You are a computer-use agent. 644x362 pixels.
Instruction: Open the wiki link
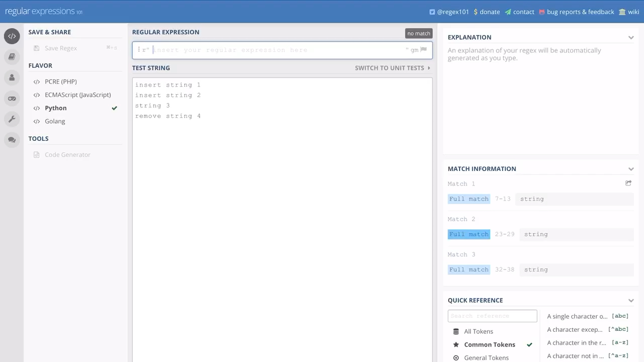coord(629,12)
